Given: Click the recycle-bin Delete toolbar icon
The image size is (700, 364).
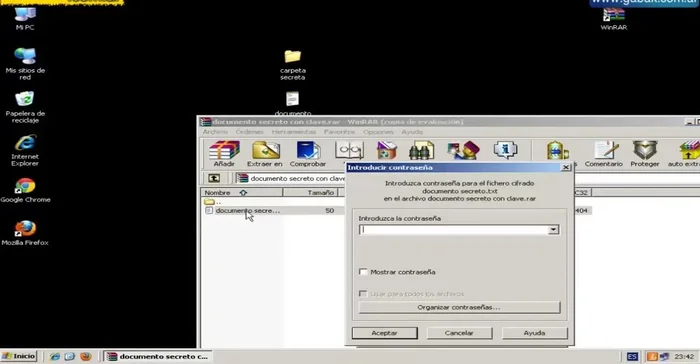Looking at the screenshot, I should click(386, 151).
